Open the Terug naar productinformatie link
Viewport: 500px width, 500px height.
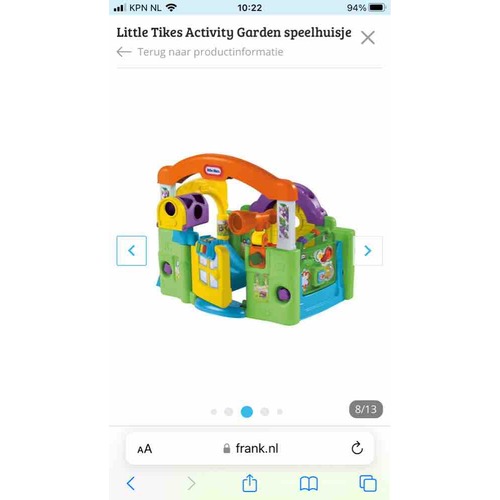pyautogui.click(x=210, y=52)
